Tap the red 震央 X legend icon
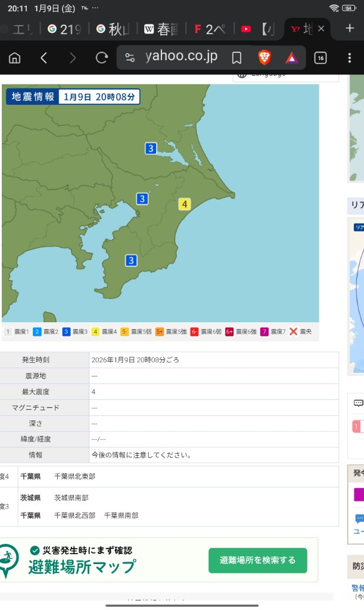 (293, 332)
